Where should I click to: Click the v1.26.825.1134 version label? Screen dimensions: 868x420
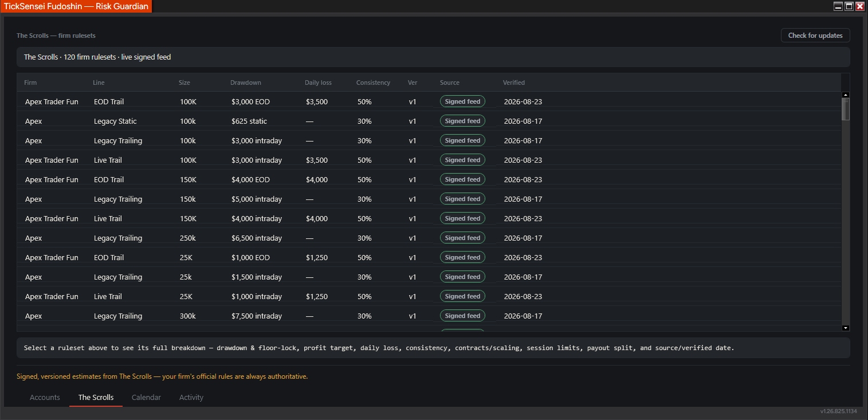[x=838, y=411]
